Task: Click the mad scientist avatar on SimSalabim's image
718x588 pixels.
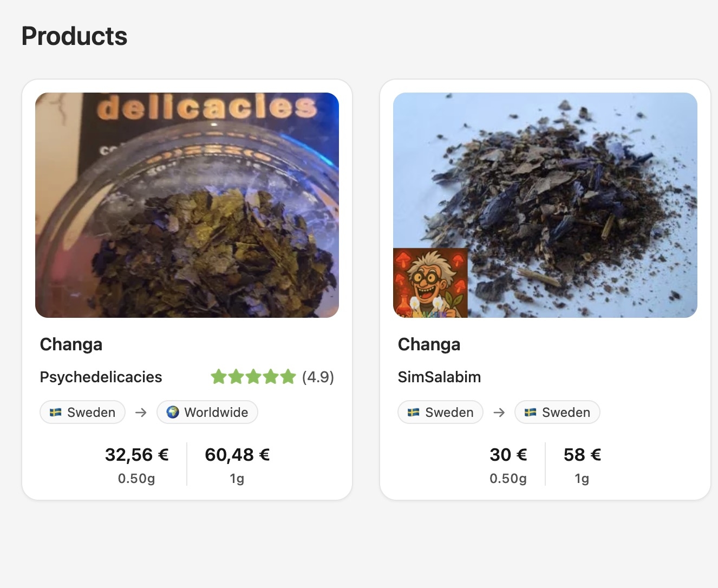Action: (x=430, y=283)
